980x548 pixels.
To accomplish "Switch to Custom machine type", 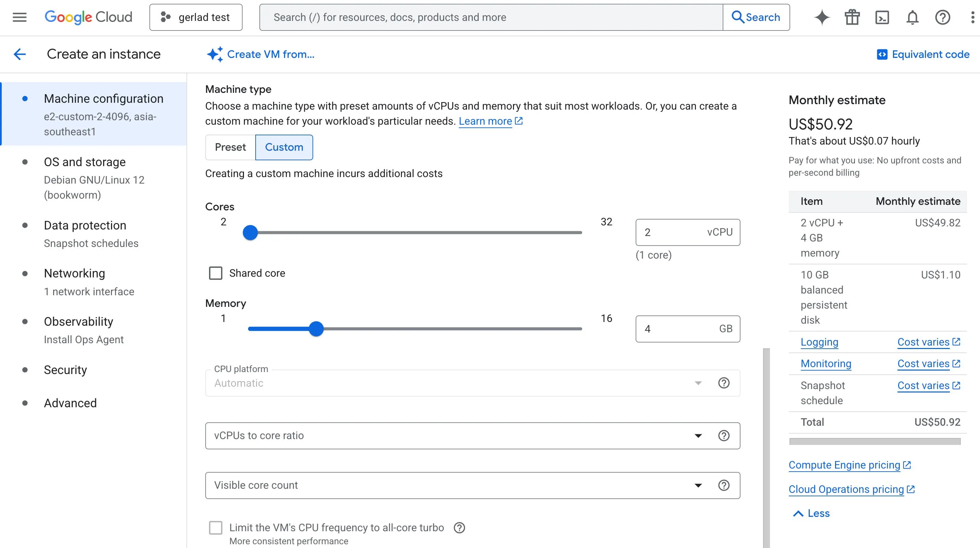I will 284,147.
